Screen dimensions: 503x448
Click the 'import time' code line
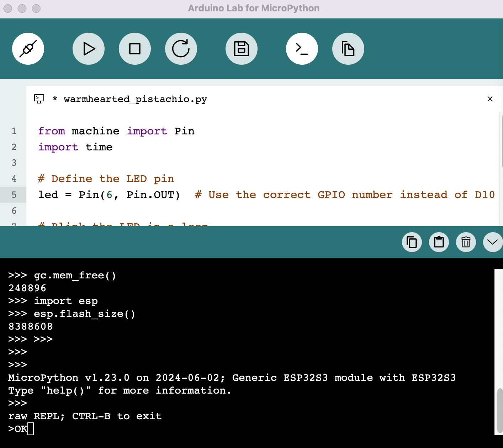pos(75,147)
